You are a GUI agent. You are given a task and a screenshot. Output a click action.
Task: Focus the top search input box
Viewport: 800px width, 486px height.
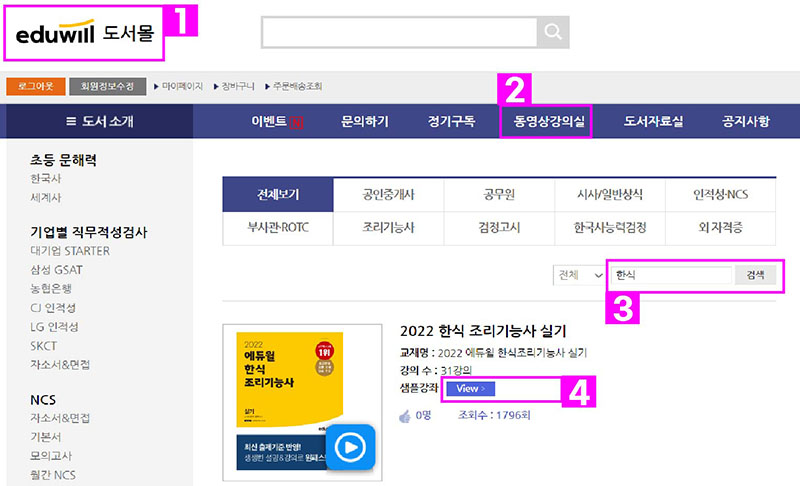click(399, 32)
